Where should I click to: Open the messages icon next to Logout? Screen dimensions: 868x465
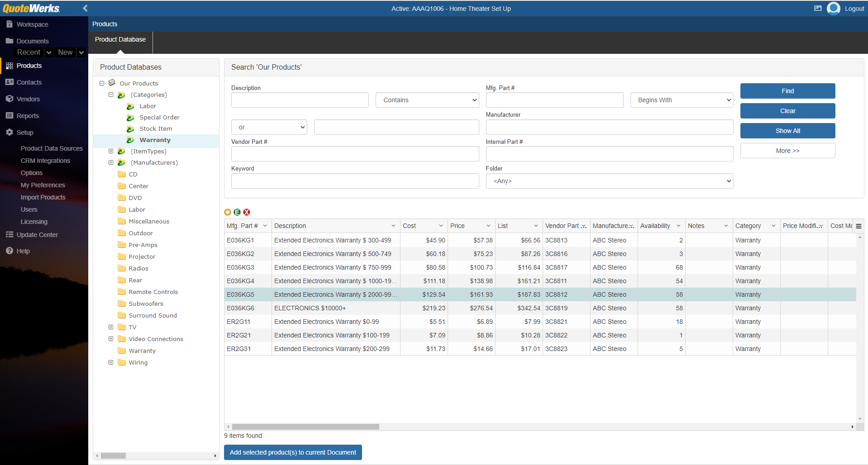[818, 8]
